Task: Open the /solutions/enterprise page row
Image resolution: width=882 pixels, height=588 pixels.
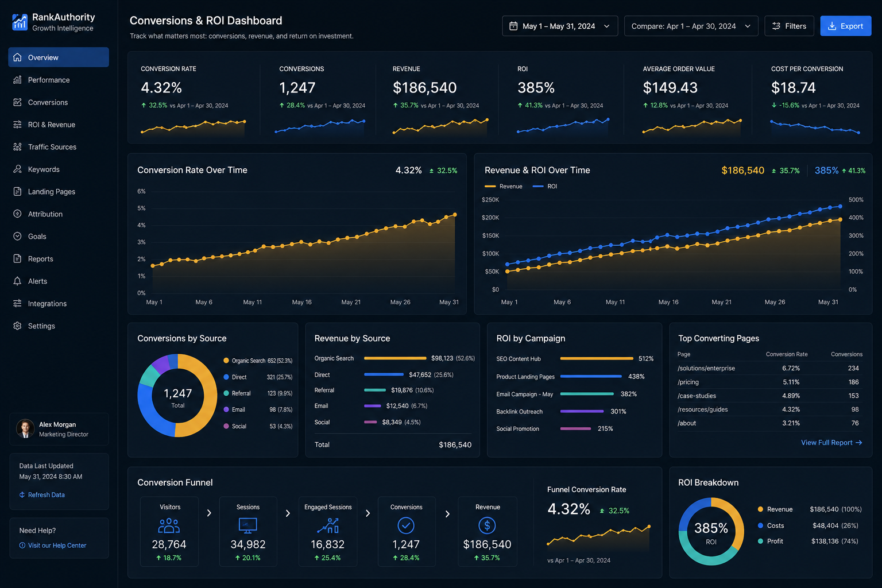Action: click(x=769, y=368)
